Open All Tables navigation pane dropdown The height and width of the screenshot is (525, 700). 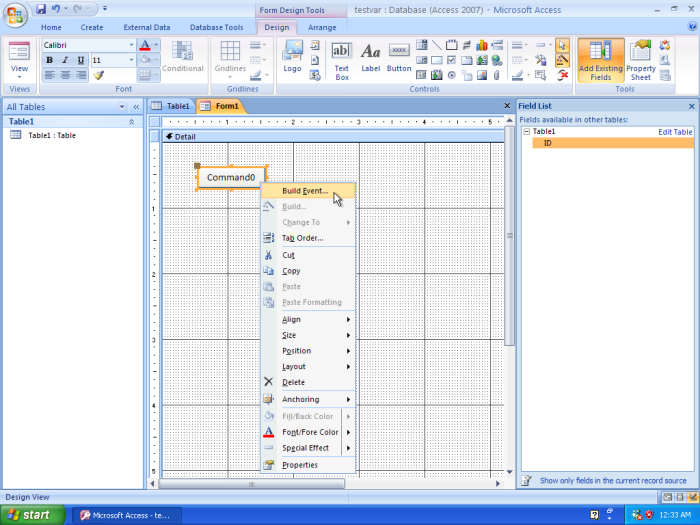click(122, 107)
